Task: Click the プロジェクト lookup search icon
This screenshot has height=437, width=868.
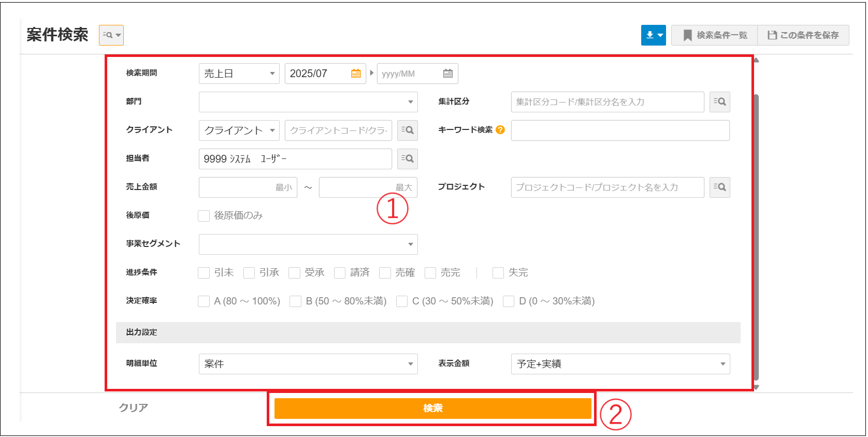Action: coord(719,187)
